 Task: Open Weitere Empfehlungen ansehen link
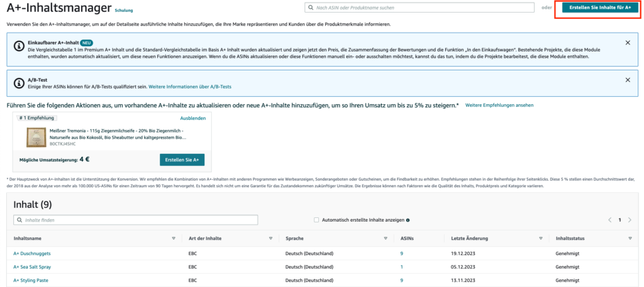point(499,106)
